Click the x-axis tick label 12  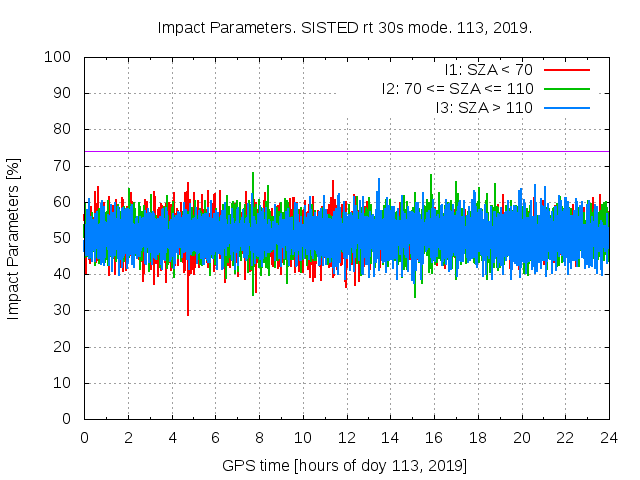point(346,437)
